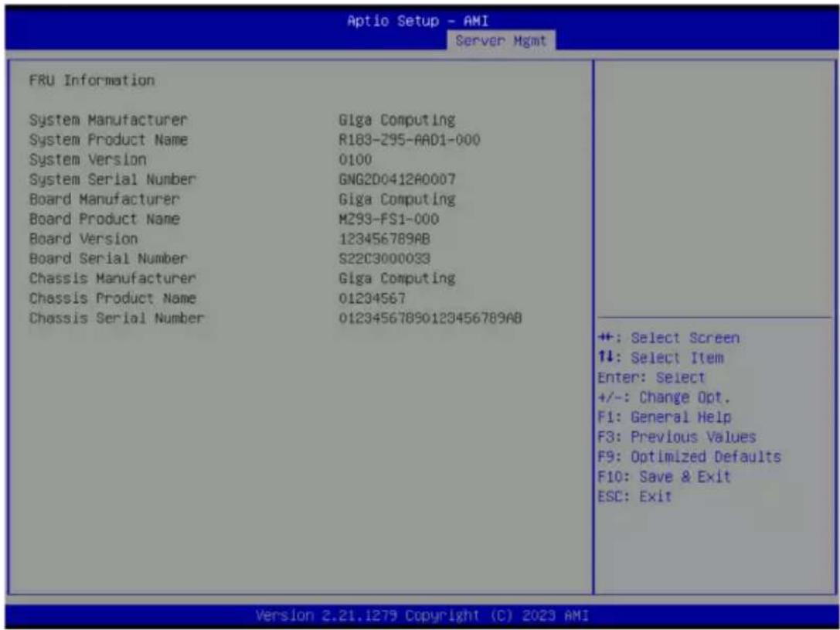Screen dimensions: 840x630
Task: Click the long chassis serial number value
Action: pos(430,318)
